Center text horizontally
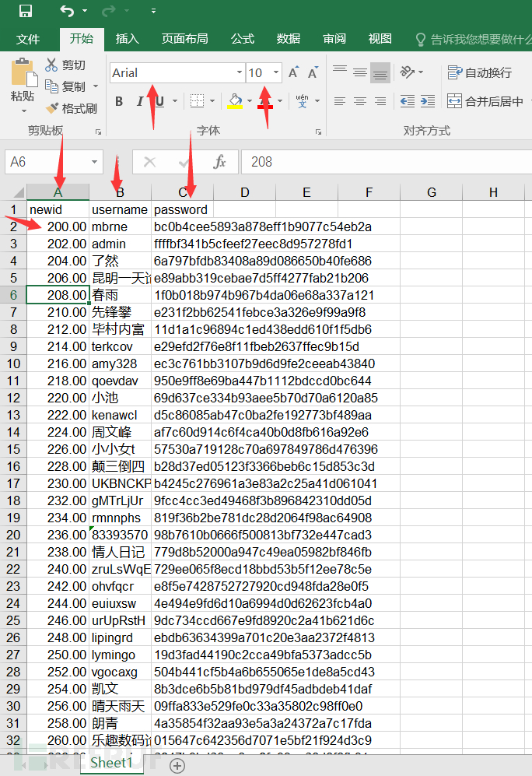Viewport: 532px width, 776px height. 360,101
